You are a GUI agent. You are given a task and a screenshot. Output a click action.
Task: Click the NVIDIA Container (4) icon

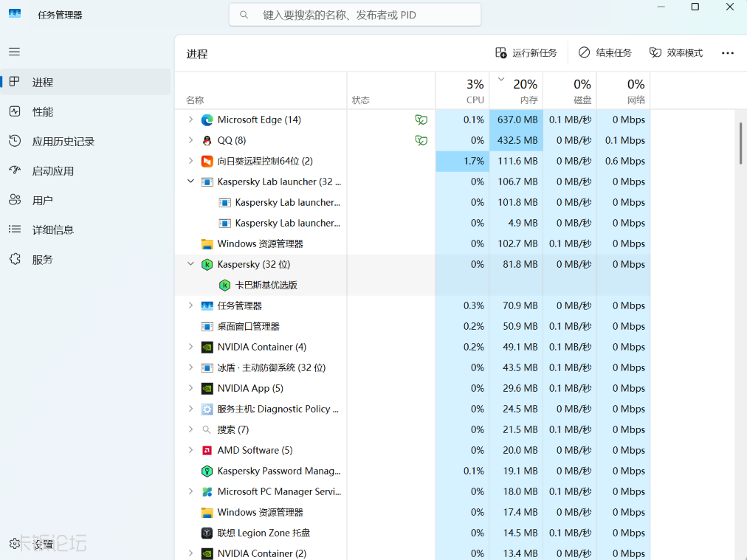207,348
